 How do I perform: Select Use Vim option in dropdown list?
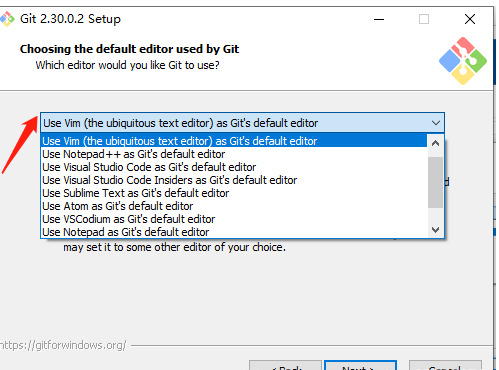point(234,141)
